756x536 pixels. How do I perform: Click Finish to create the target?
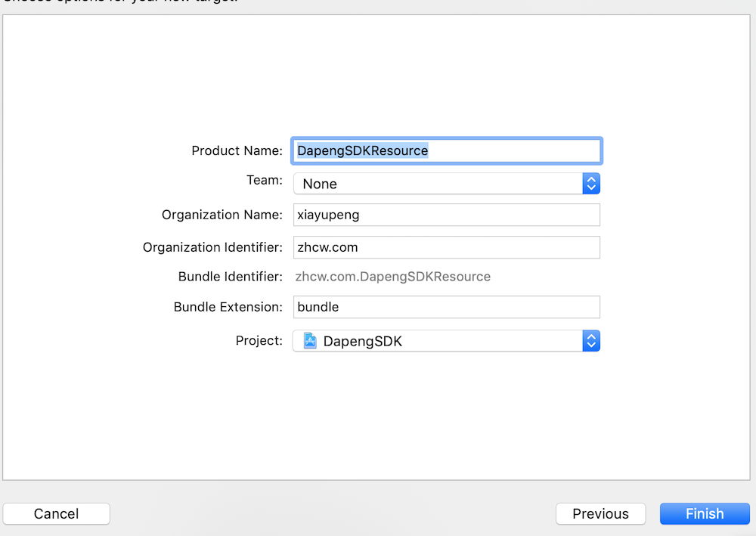click(704, 513)
